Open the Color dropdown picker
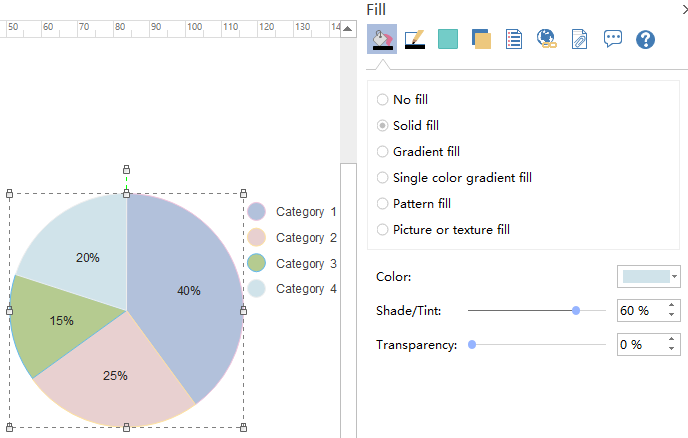 pyautogui.click(x=648, y=277)
